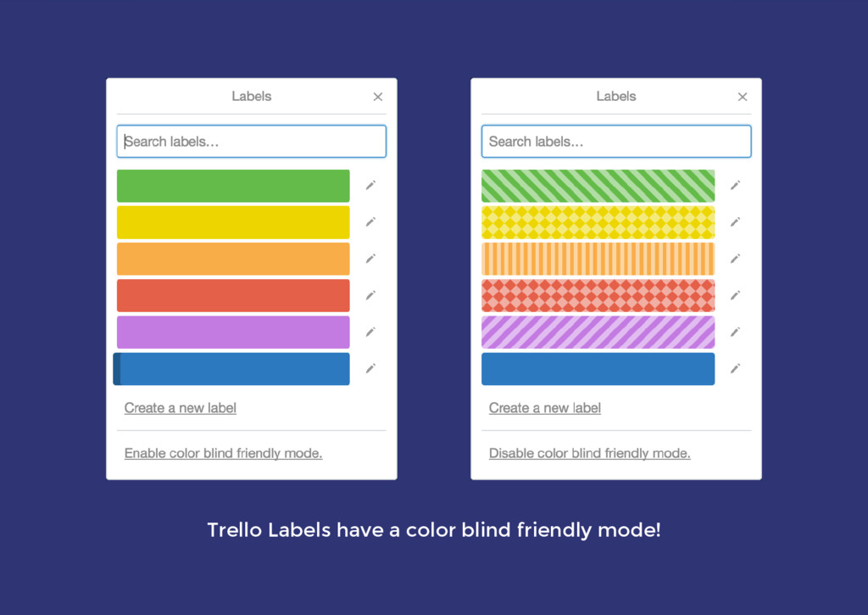
Task: Focus the left Search labels field
Action: pos(251,142)
